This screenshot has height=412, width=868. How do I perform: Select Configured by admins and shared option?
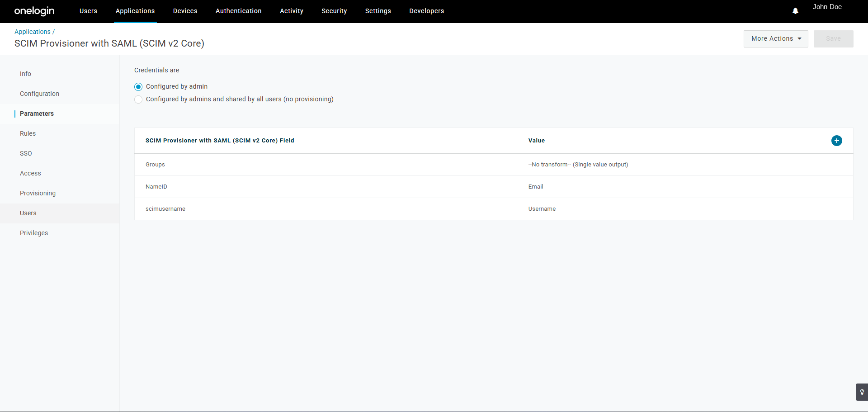coord(138,99)
